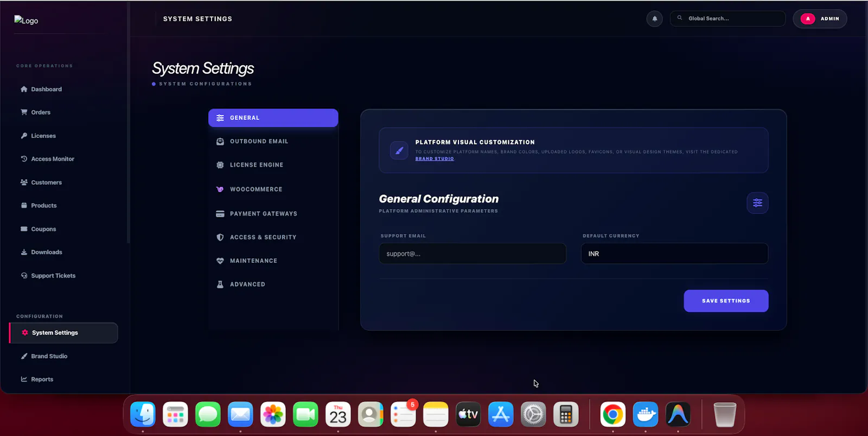Click the Logo image in sidebar
This screenshot has height=436, width=868.
coord(26,21)
